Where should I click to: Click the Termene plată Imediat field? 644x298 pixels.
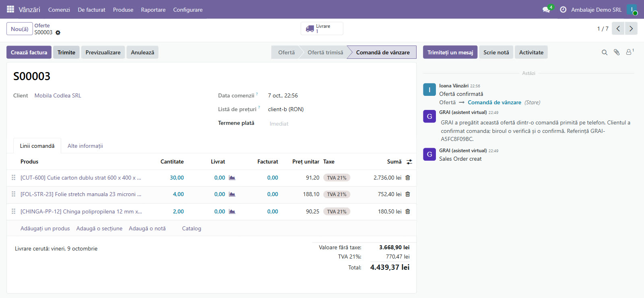(279, 124)
